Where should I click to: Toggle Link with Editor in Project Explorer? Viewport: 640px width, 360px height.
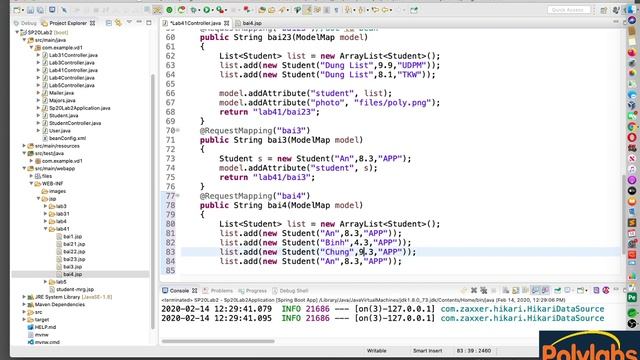coord(118,23)
